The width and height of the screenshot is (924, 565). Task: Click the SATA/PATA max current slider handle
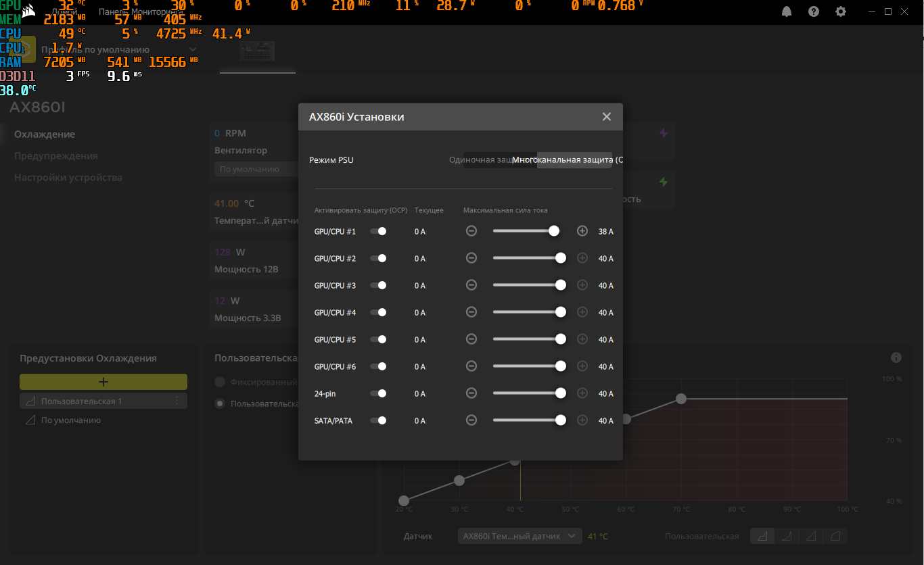point(560,420)
